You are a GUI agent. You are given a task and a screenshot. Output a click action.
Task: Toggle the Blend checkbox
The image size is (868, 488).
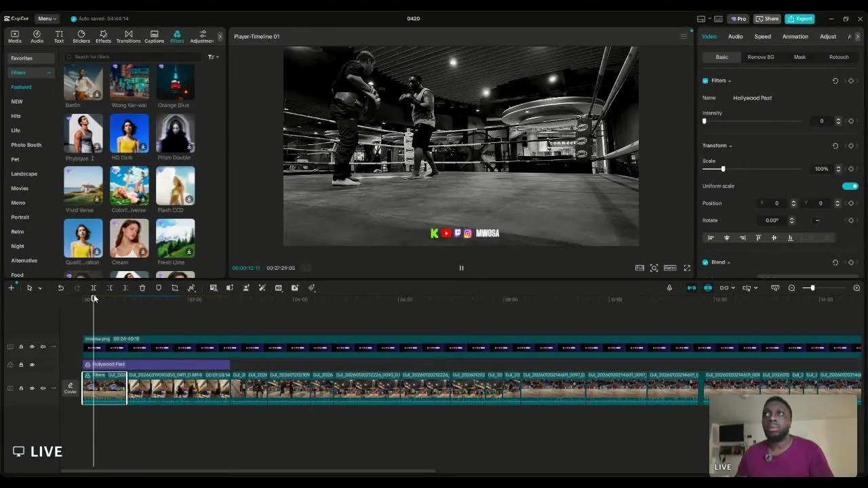(x=705, y=262)
